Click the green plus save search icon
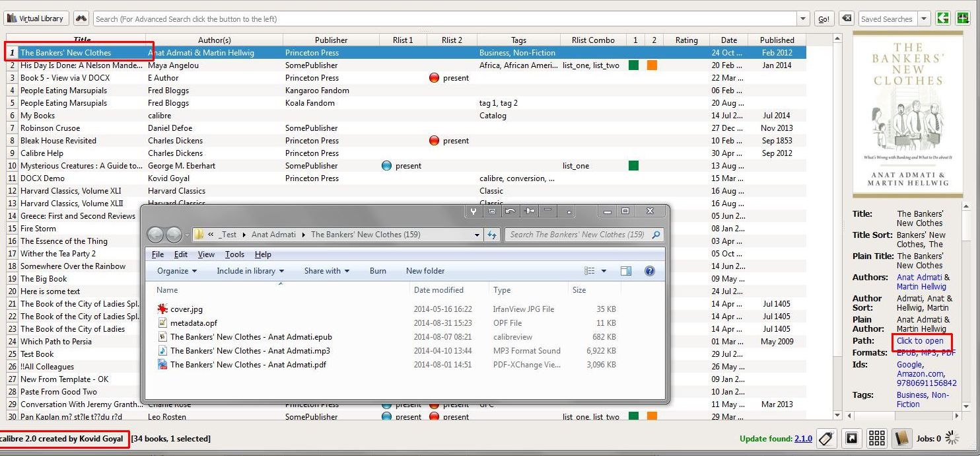The width and height of the screenshot is (980, 456). click(x=963, y=18)
